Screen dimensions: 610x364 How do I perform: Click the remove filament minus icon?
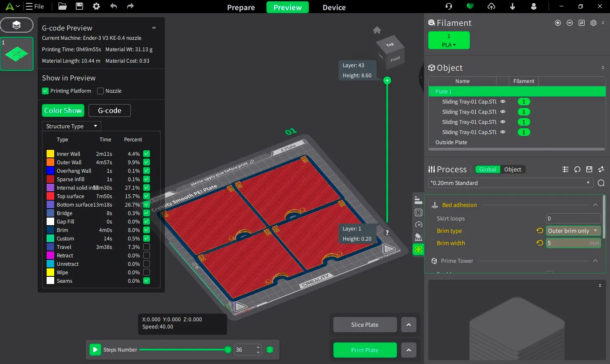click(570, 23)
